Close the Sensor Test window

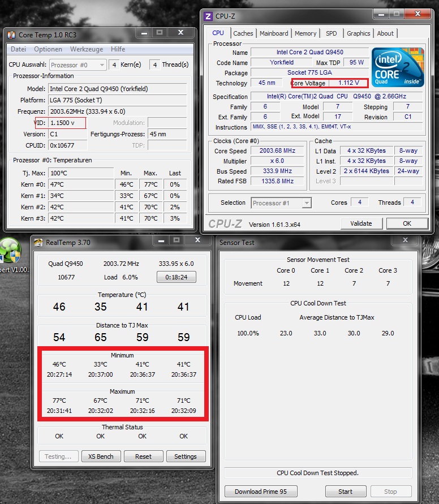[406, 240]
